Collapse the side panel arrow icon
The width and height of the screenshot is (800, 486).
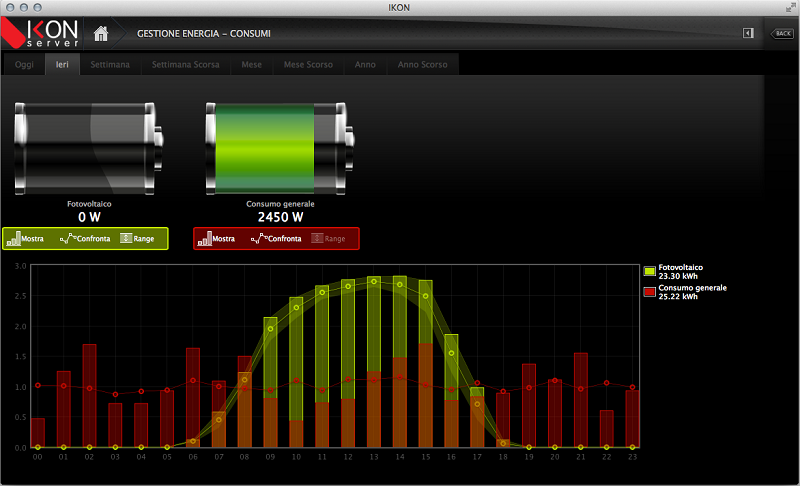748,33
